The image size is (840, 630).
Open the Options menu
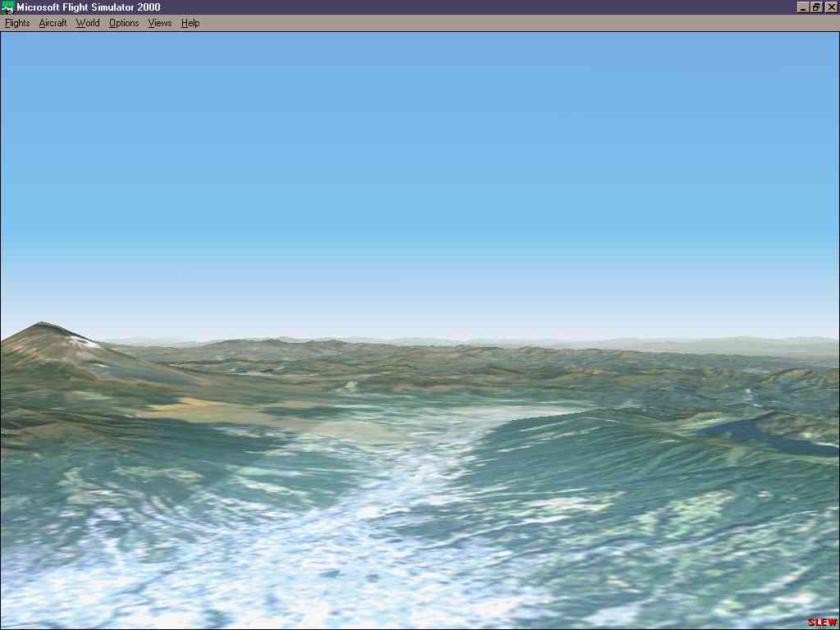(124, 23)
